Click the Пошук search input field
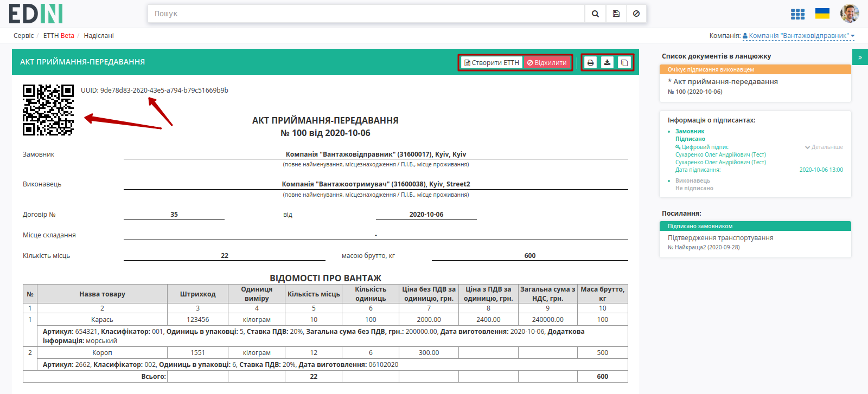Image resolution: width=868 pixels, height=394 pixels. pos(366,14)
